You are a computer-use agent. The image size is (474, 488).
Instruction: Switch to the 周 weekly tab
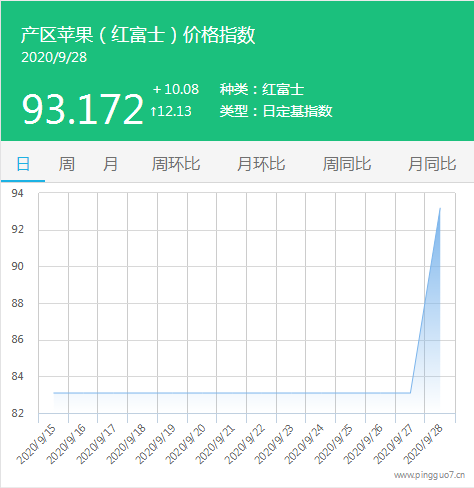tap(66, 164)
